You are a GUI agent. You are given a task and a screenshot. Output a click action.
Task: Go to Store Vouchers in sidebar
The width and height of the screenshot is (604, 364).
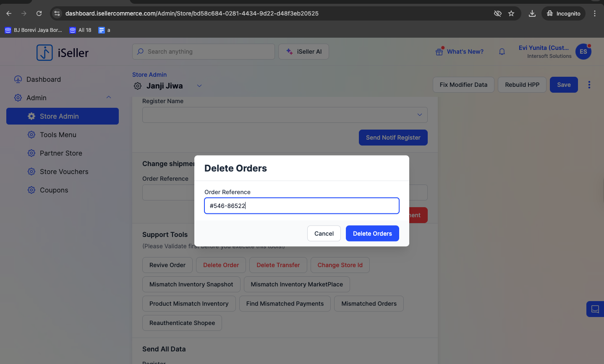coord(64,172)
